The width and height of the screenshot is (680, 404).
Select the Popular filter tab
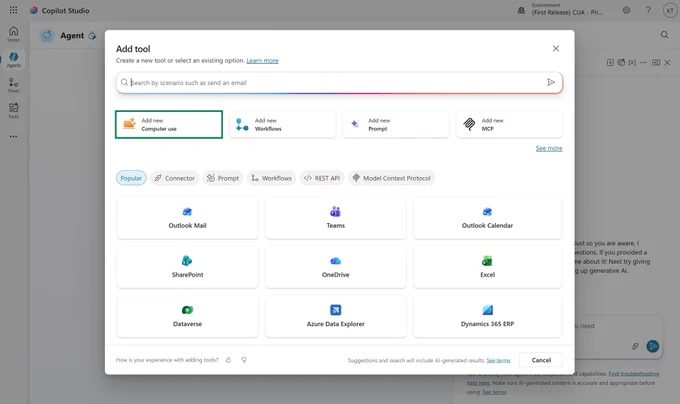click(x=131, y=178)
